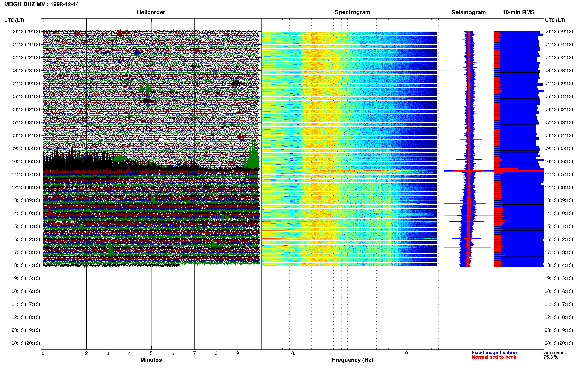The height and width of the screenshot is (368, 588).
Task: Click left-axis time label 23:13 (19:13)
Action: pos(26,330)
